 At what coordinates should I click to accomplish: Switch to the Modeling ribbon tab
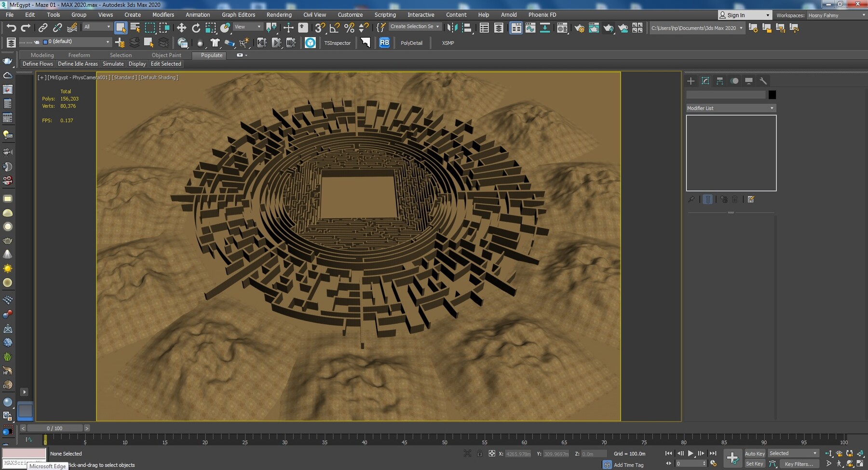click(42, 55)
